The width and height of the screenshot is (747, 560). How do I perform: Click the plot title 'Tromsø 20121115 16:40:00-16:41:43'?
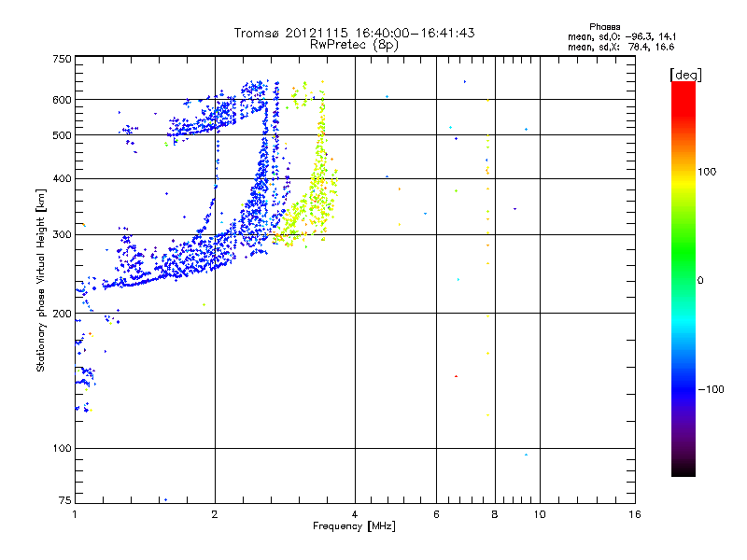click(x=354, y=33)
